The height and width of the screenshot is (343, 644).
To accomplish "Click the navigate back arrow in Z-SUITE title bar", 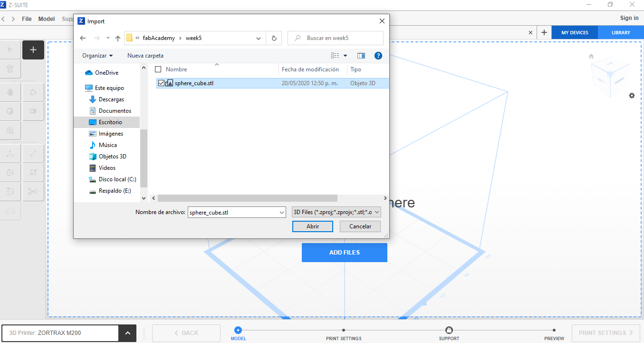I will coord(3,19).
